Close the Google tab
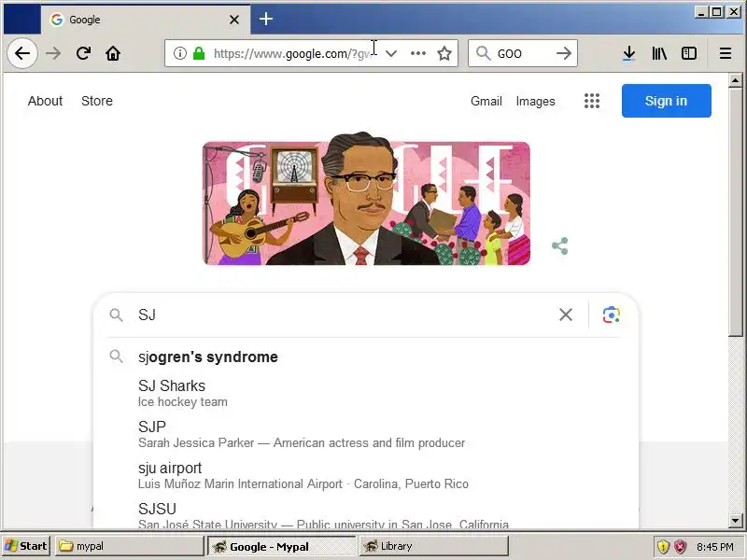 pos(234,20)
